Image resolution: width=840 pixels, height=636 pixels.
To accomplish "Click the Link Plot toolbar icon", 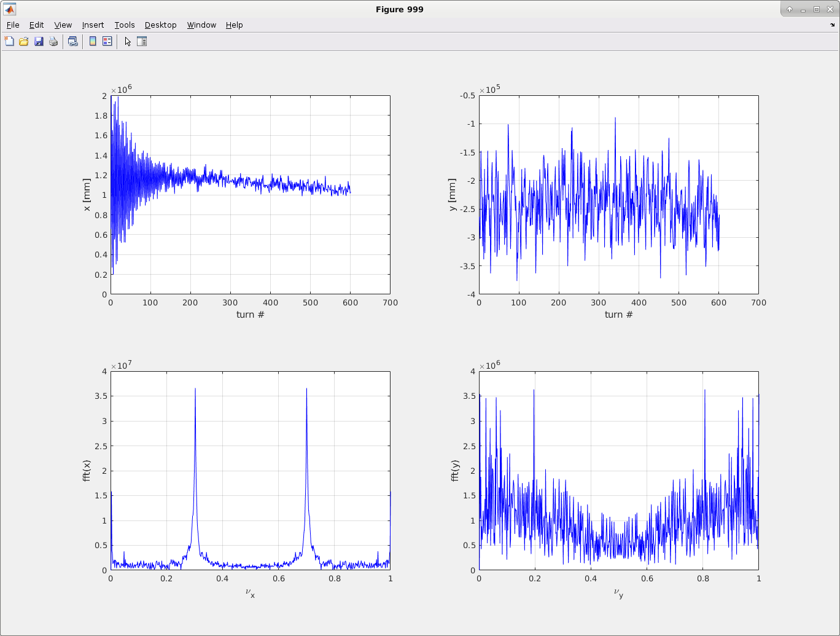I will (72, 42).
